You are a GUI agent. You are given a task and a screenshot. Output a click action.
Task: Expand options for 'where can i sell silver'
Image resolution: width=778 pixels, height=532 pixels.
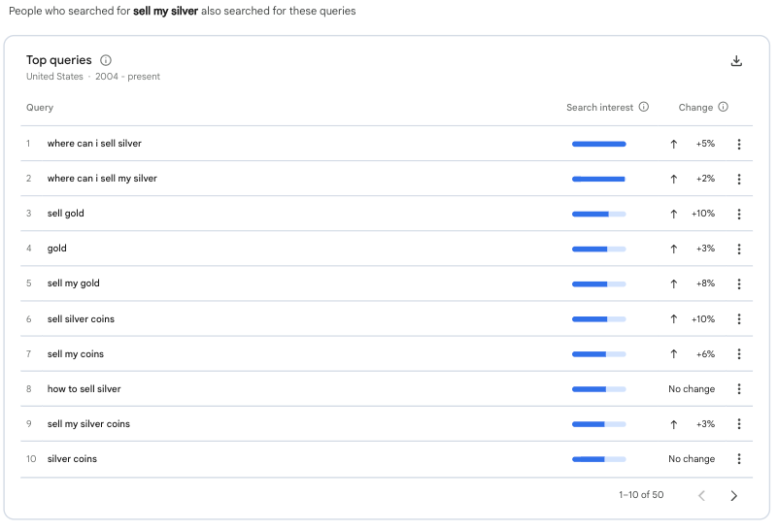(x=739, y=144)
